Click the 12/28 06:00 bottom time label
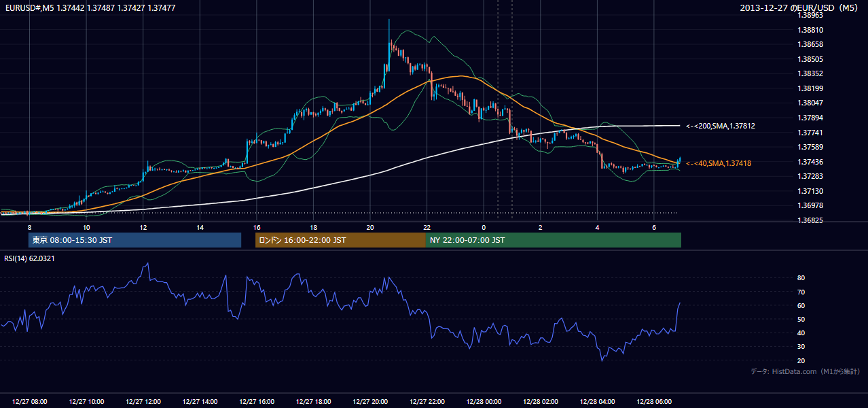This screenshot has height=408, width=868. click(x=653, y=402)
